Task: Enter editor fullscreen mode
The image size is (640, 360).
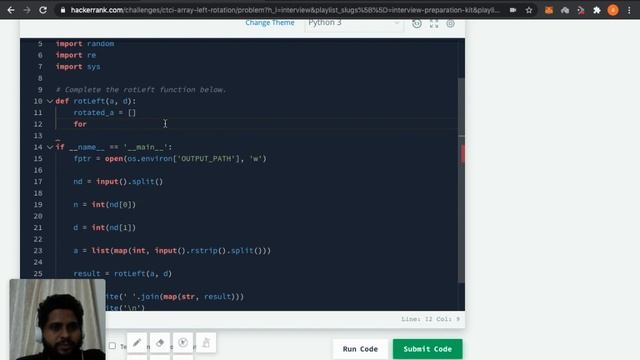Action: (x=434, y=24)
